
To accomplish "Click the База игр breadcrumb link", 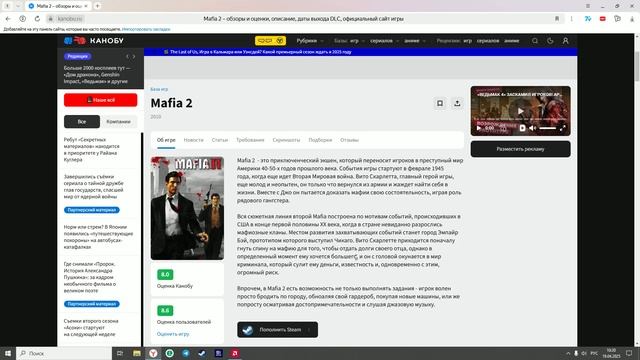I will tap(159, 89).
